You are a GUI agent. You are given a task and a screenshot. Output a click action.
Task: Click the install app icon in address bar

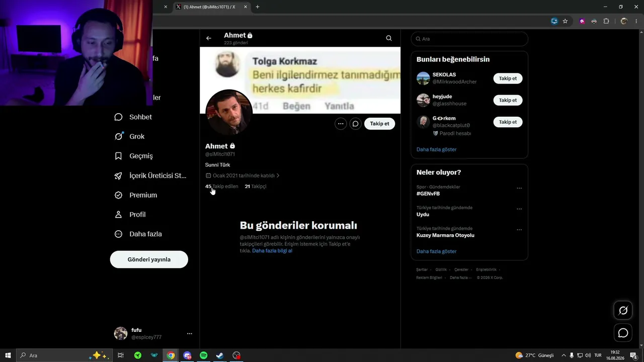pyautogui.click(x=554, y=21)
